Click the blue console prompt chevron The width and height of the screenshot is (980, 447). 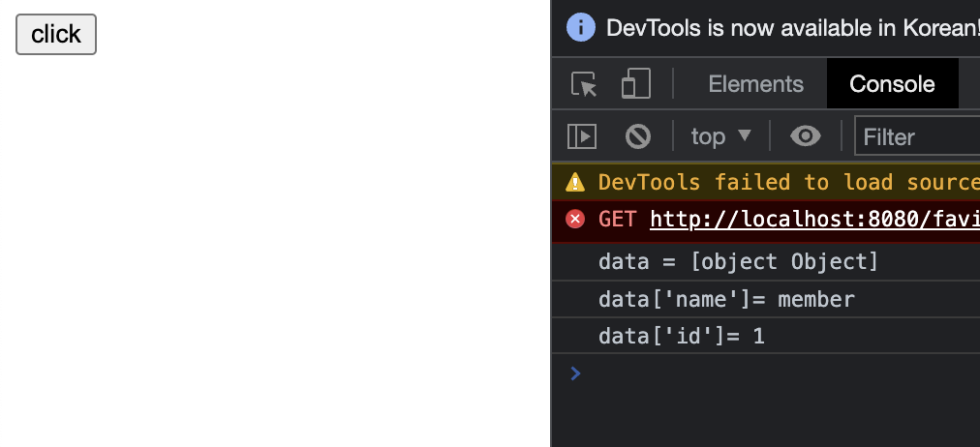click(x=576, y=372)
